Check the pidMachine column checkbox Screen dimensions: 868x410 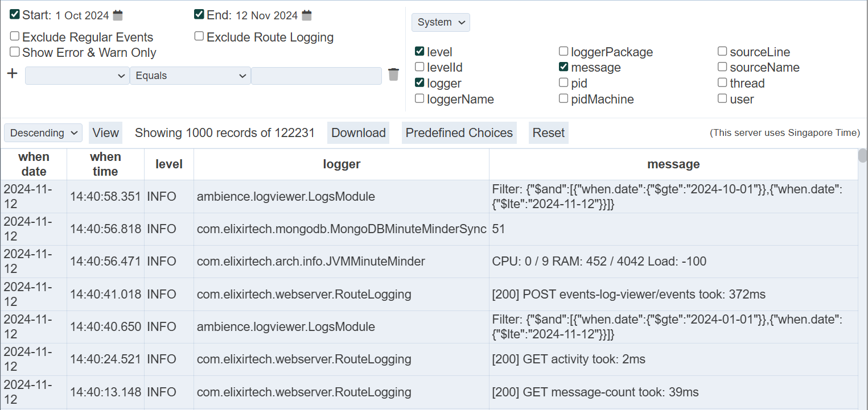pyautogui.click(x=563, y=99)
